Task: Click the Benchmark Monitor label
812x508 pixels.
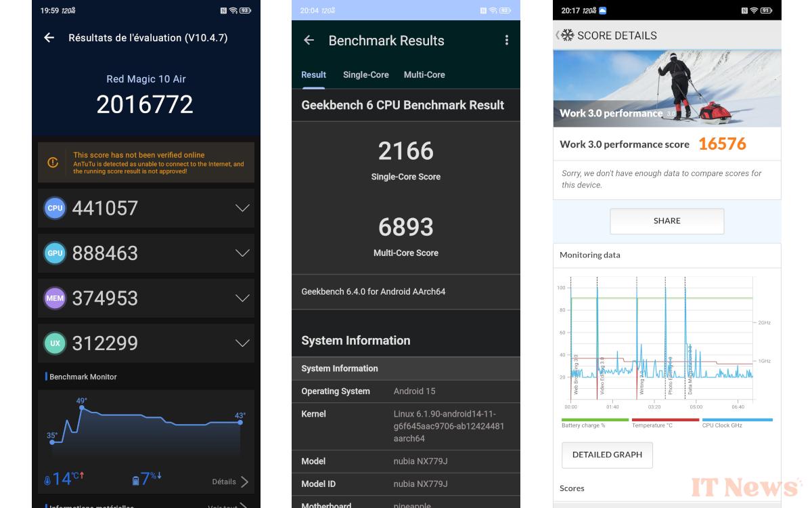Action: (x=83, y=377)
